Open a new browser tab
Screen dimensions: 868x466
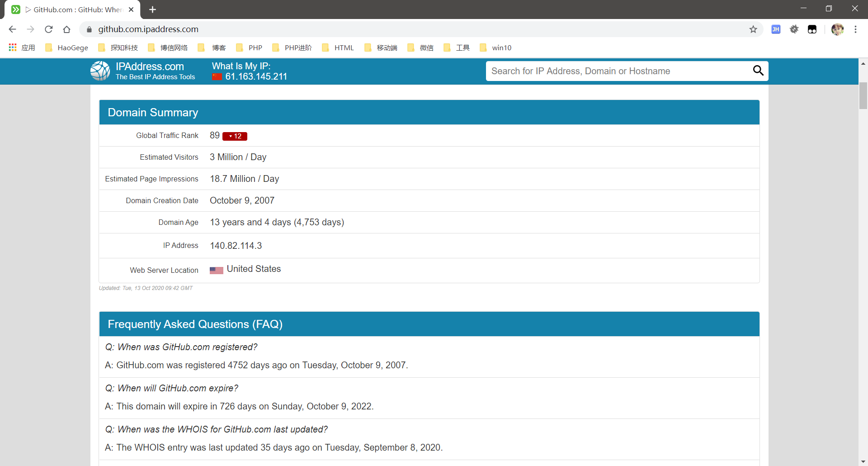(152, 10)
